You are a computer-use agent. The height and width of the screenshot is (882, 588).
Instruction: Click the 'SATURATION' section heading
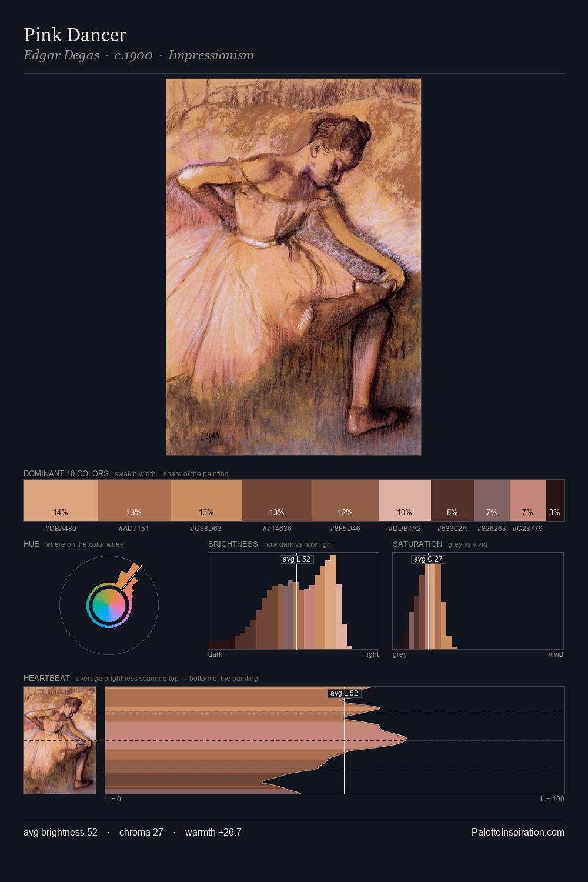(417, 544)
